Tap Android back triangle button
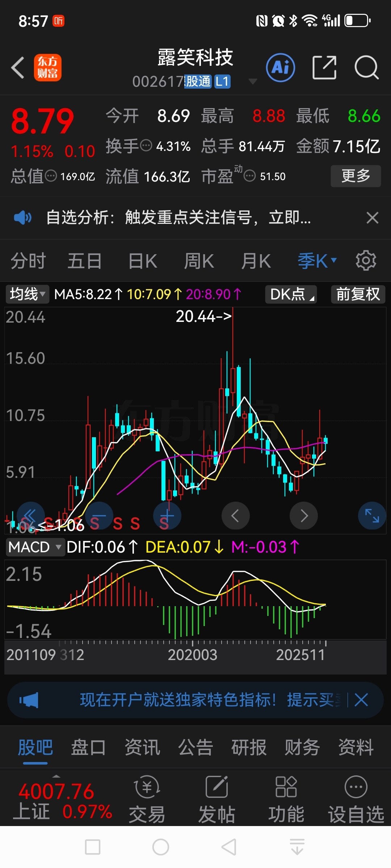The height and width of the screenshot is (868, 391). tap(229, 847)
